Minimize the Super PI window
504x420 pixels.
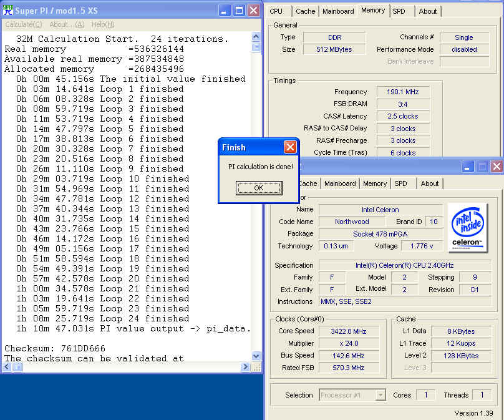225,10
